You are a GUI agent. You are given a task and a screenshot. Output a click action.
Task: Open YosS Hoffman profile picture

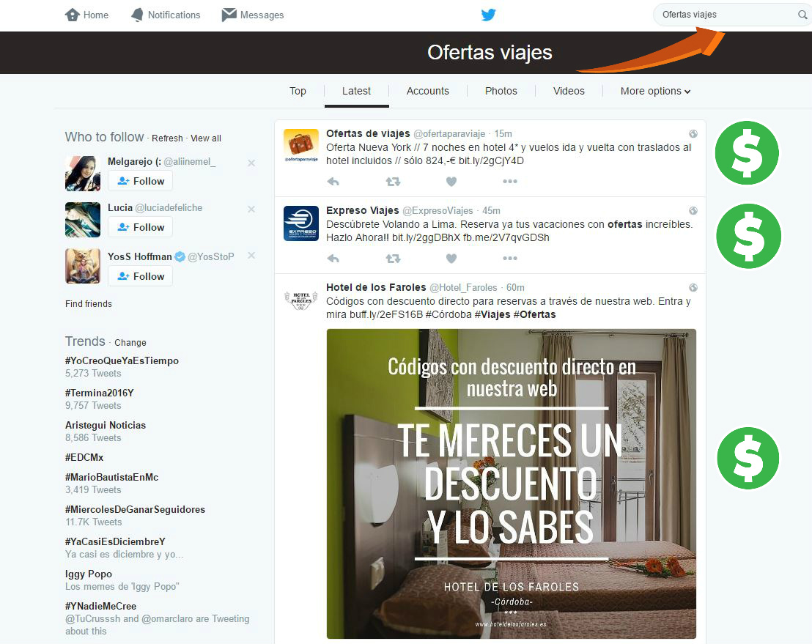coord(83,265)
